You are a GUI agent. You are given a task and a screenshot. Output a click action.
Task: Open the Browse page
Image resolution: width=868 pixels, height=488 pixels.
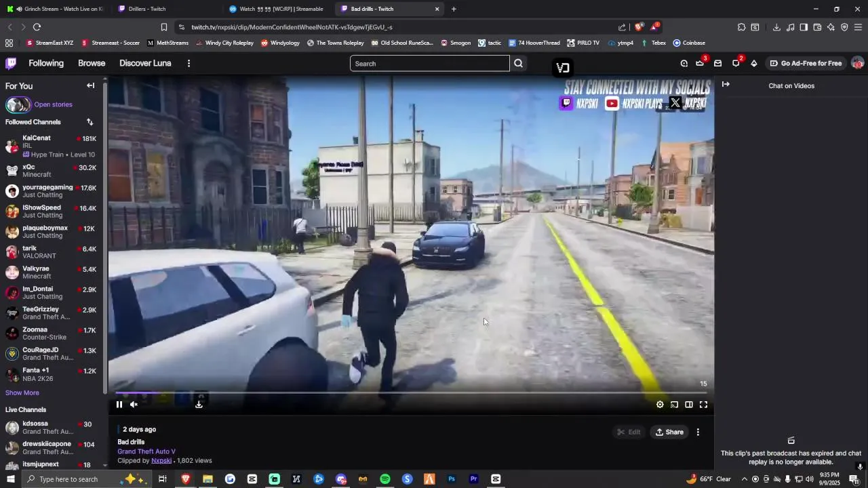click(92, 63)
